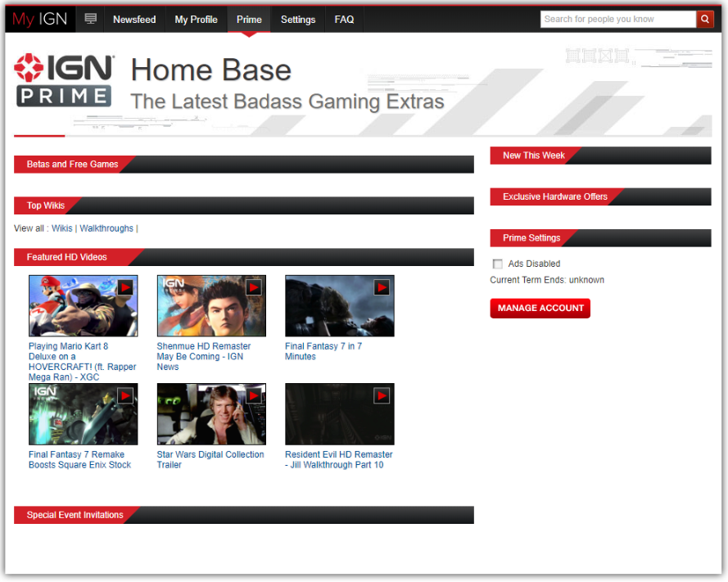
Task: Click the Resident Evil HD Remaster thumbnail
Action: pyautogui.click(x=339, y=414)
